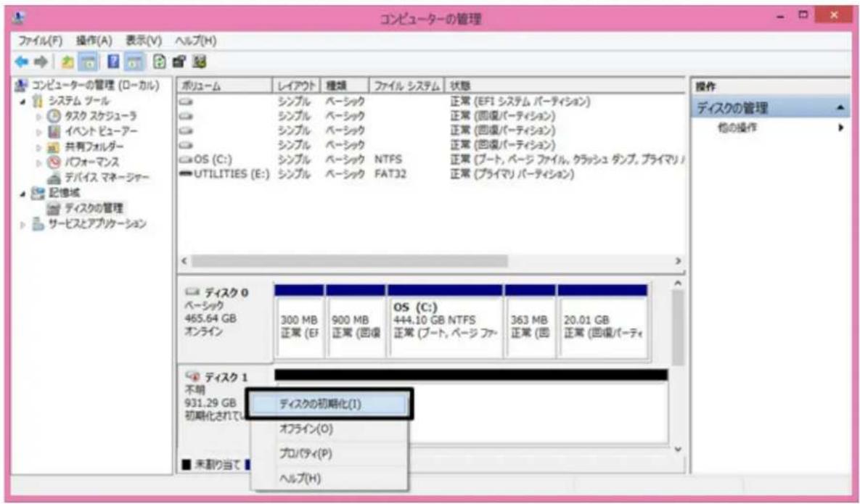Toggle the Show/Hide Console Tree toolbar icon
860x504 pixels.
tap(88, 62)
